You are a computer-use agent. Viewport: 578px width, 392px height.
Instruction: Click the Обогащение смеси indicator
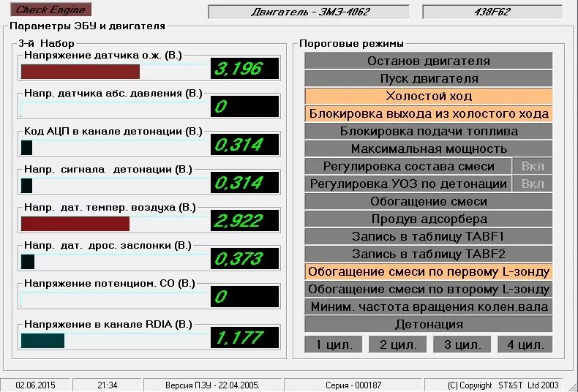point(428,202)
